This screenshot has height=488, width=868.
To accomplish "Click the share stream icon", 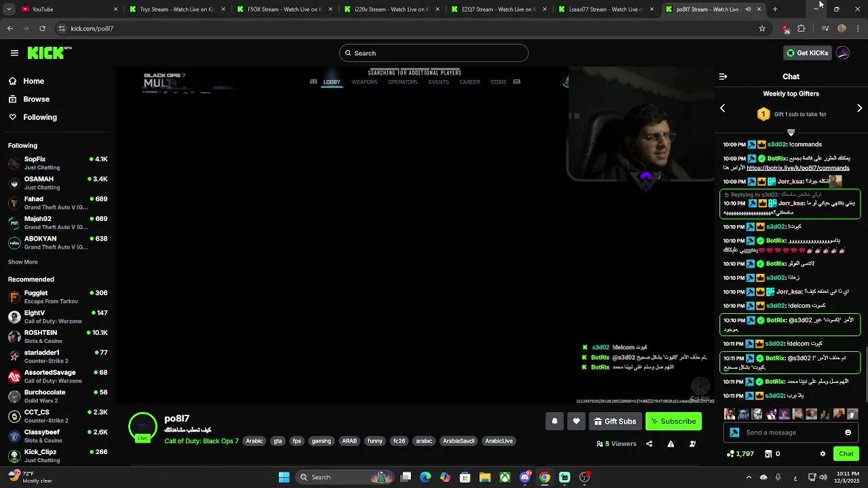I will [x=649, y=444].
